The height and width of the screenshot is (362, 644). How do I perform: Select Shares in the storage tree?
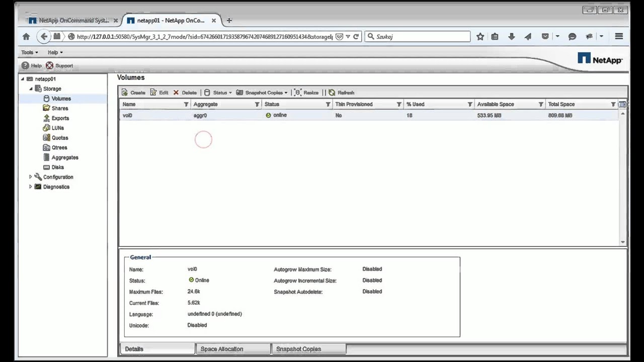59,108
